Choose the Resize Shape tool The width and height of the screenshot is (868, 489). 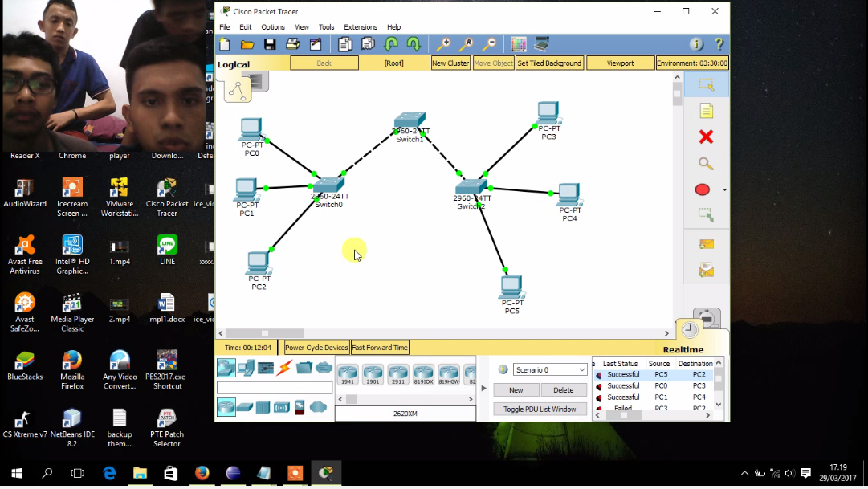[706, 215]
